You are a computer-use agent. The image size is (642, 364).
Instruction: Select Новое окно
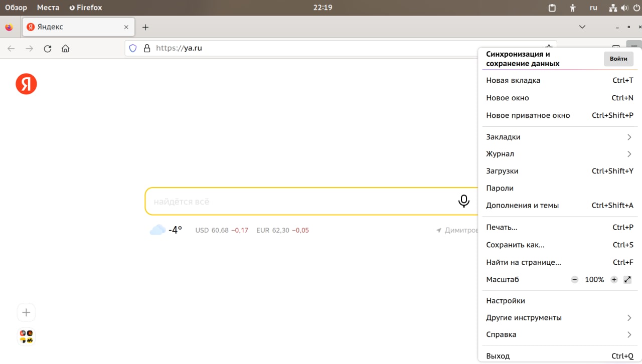[559, 98]
